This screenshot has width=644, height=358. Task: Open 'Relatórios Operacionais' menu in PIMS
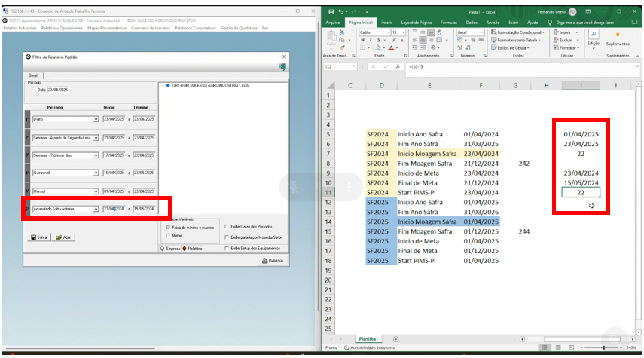coord(62,29)
